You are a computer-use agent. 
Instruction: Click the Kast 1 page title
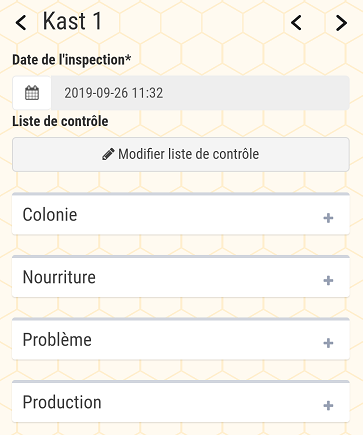pos(72,21)
